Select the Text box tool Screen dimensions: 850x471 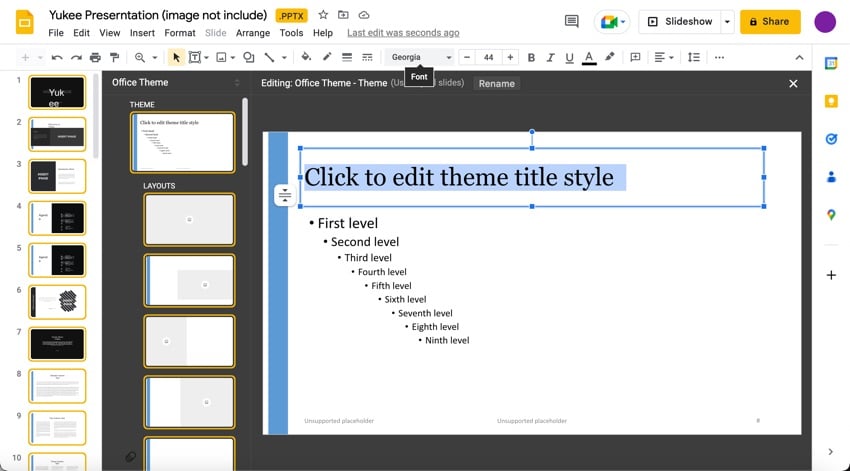[194, 58]
